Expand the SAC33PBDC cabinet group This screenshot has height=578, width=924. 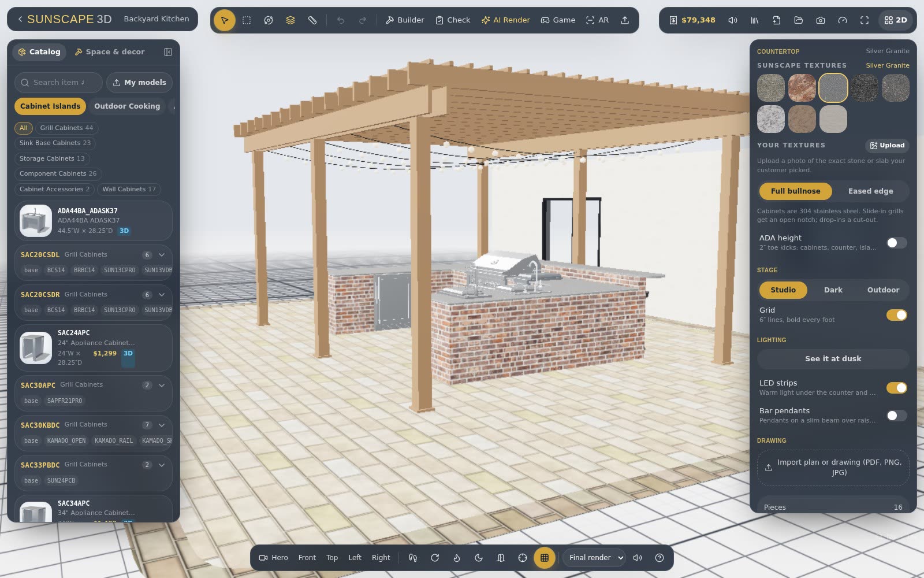point(162,465)
